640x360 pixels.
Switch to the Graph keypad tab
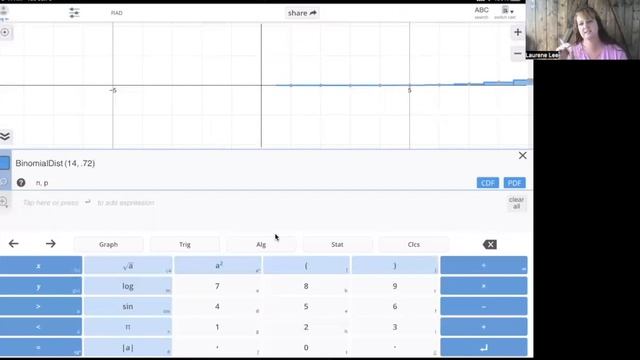pyautogui.click(x=109, y=244)
